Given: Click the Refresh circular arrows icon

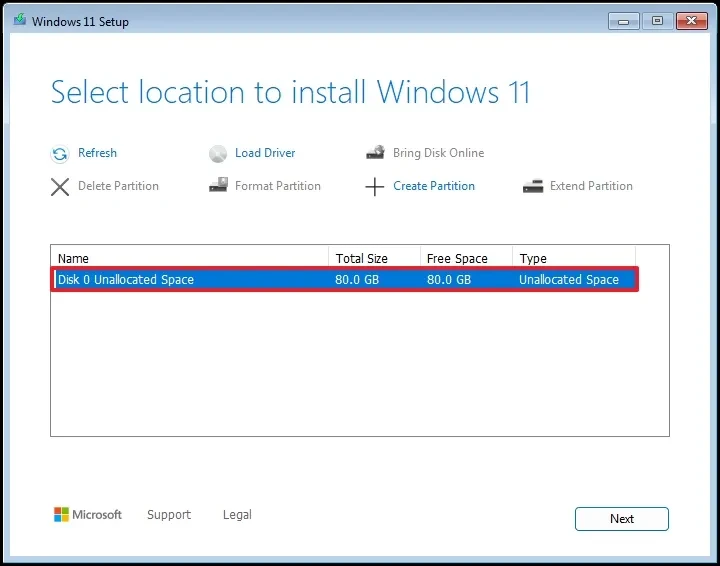Looking at the screenshot, I should (x=59, y=154).
